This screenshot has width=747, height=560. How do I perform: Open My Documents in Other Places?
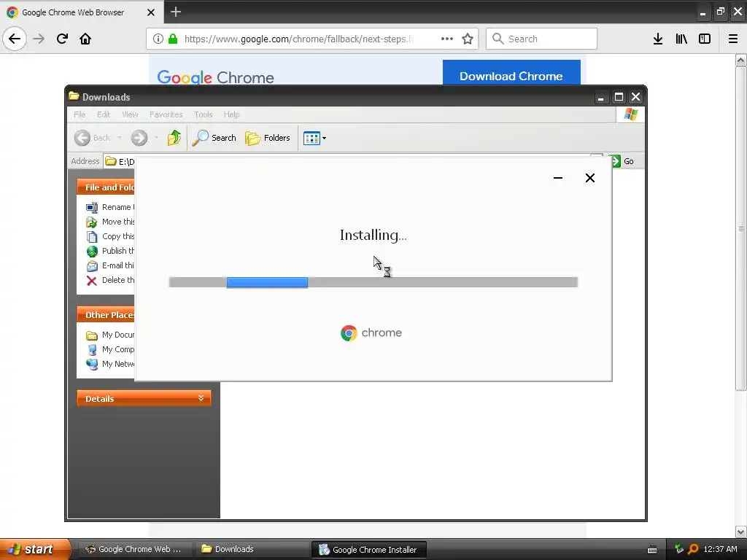111,335
